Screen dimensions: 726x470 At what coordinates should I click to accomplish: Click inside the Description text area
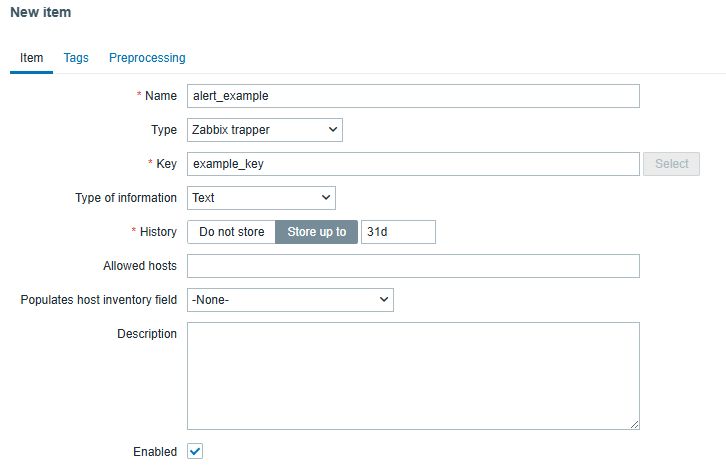pyautogui.click(x=412, y=375)
